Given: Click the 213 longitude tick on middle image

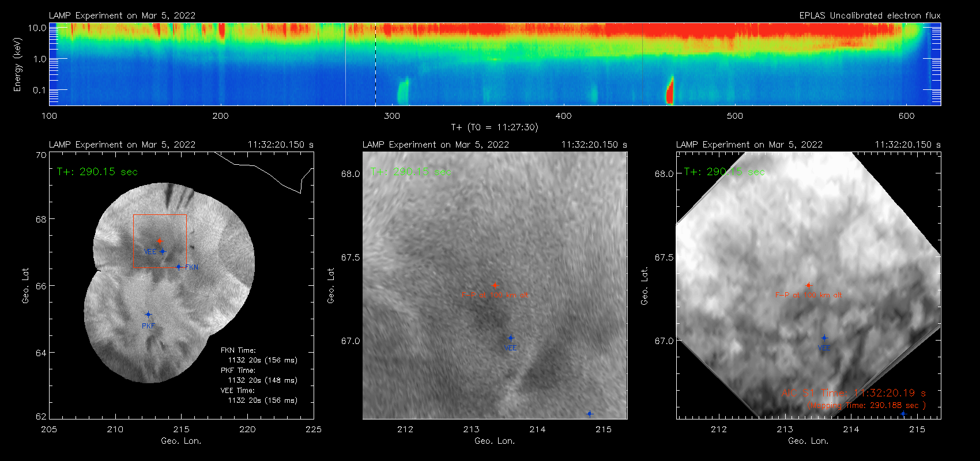Looking at the screenshot, I should (472, 429).
